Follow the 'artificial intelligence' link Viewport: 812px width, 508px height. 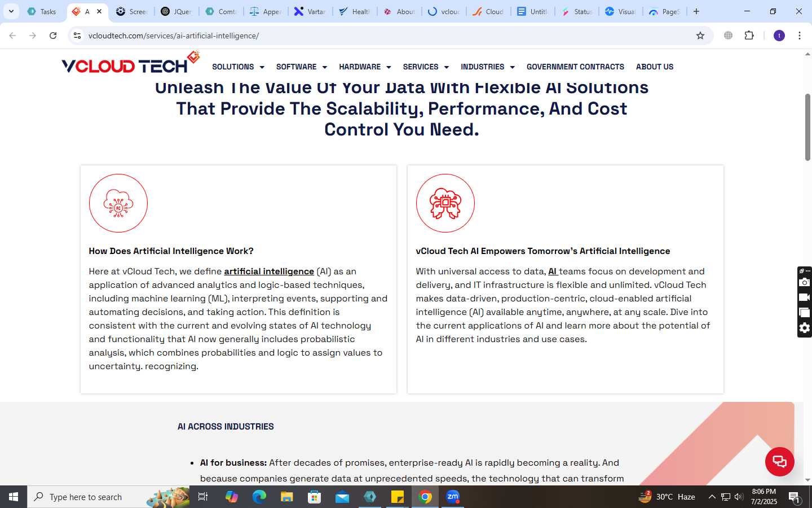coord(269,271)
